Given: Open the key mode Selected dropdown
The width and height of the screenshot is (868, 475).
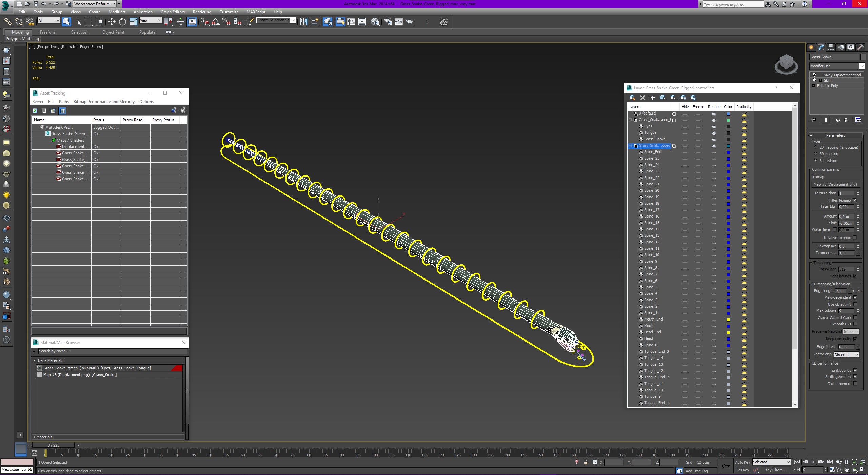Looking at the screenshot, I should (x=771, y=462).
